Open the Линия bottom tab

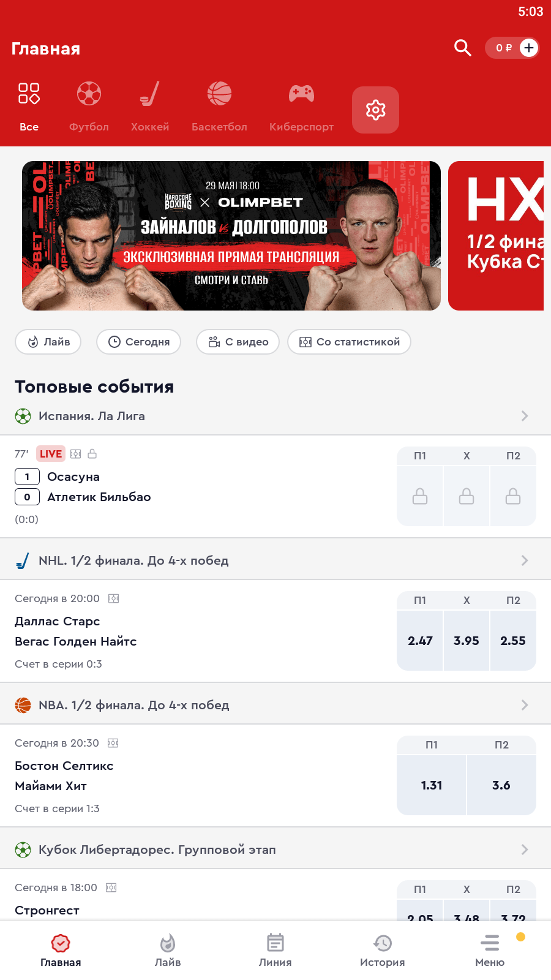275,950
